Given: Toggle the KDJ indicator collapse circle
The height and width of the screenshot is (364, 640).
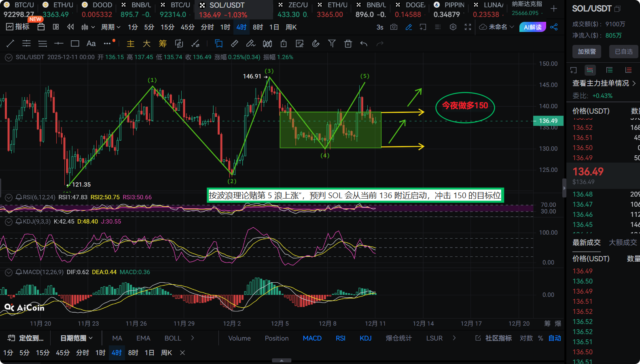Looking at the screenshot, I should [x=8, y=222].
